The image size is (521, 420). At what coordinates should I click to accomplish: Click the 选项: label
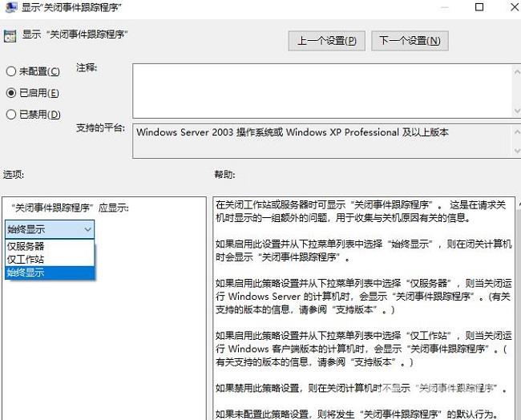(x=14, y=175)
